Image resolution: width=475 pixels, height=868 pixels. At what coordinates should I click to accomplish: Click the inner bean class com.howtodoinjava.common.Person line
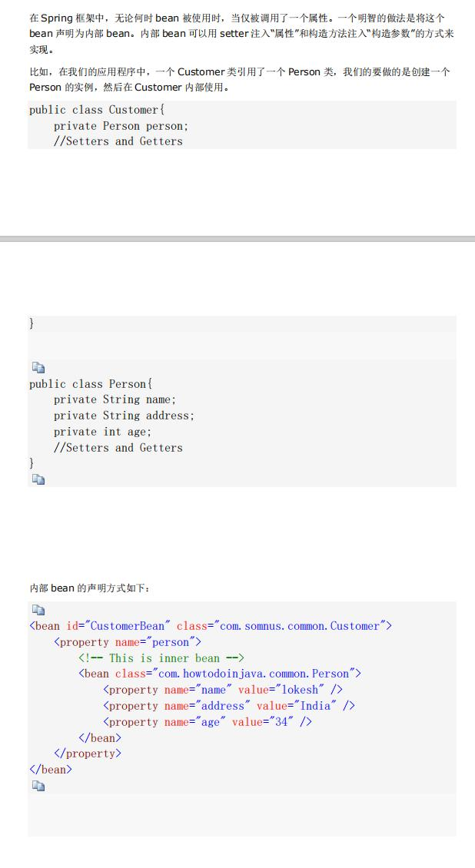coord(220,673)
